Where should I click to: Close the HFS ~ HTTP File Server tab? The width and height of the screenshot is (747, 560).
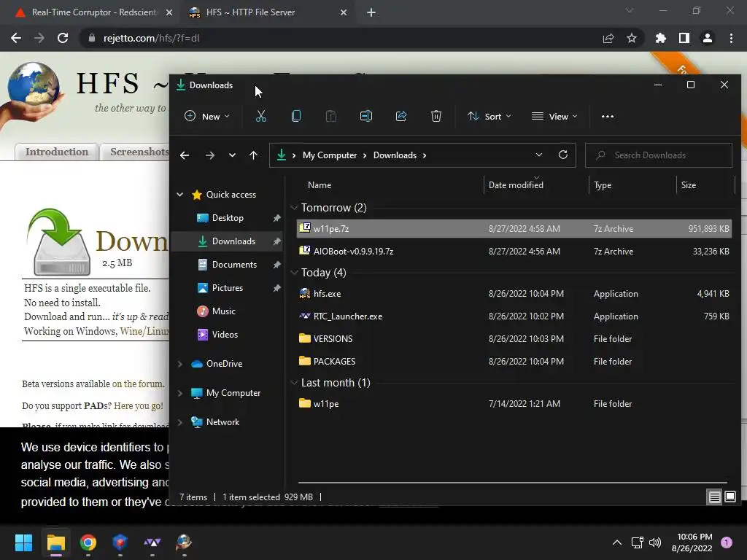[344, 12]
